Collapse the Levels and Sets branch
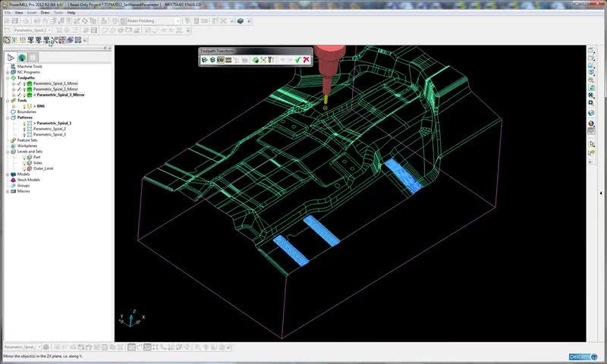 (8, 152)
